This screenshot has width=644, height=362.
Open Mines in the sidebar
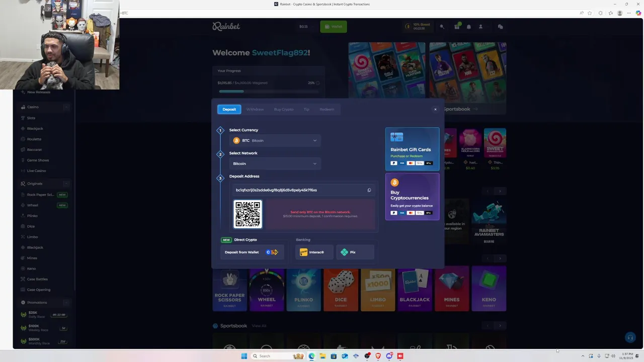(x=32, y=258)
